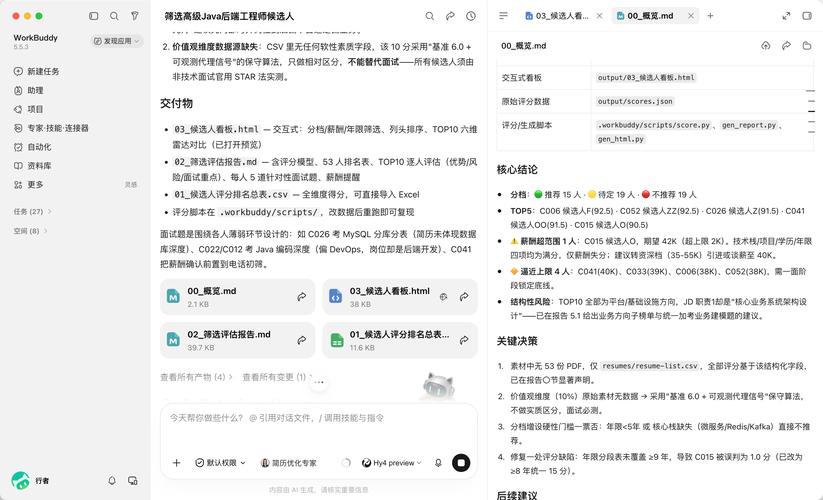Share the 01_候选人评分排名总表 file card
The height and width of the screenshot is (500, 823).
tap(464, 341)
